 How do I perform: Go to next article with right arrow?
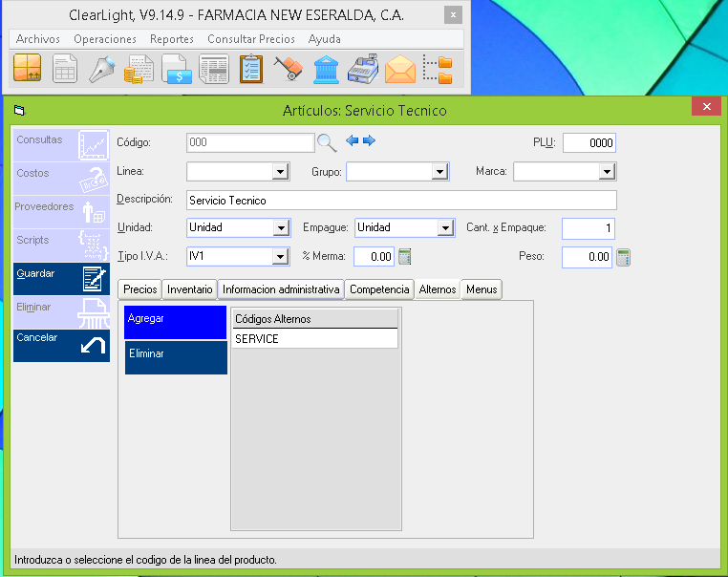point(369,141)
